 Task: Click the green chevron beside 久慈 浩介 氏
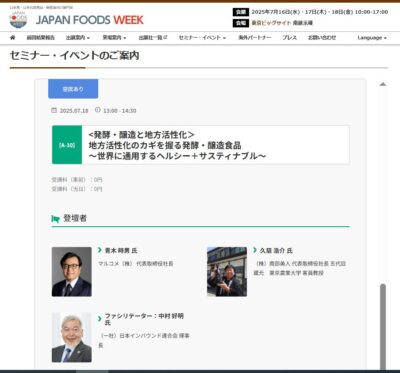pyautogui.click(x=255, y=250)
